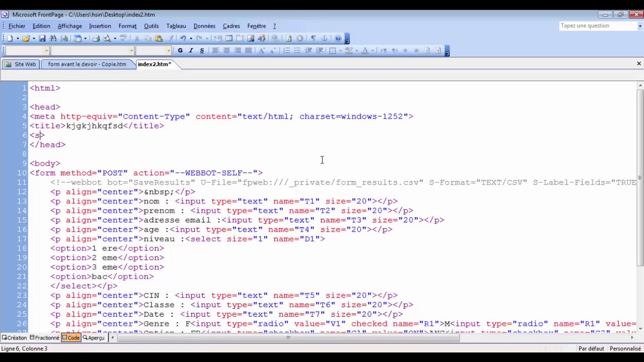Open the Insertion menu

coord(100,26)
